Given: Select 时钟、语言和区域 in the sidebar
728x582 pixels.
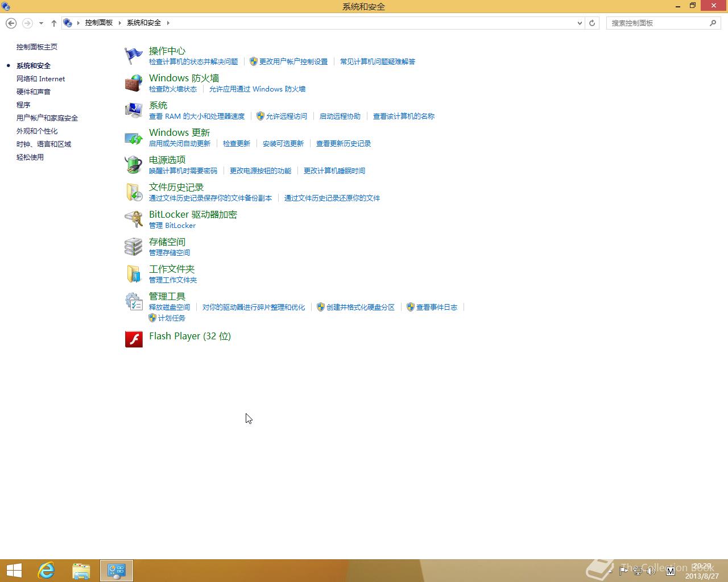Looking at the screenshot, I should (x=44, y=144).
